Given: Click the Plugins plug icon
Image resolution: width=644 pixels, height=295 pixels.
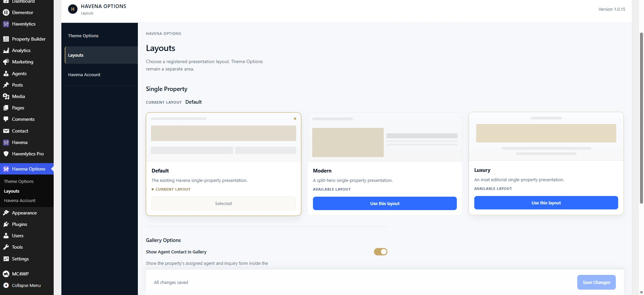Looking at the screenshot, I should click(x=6, y=224).
